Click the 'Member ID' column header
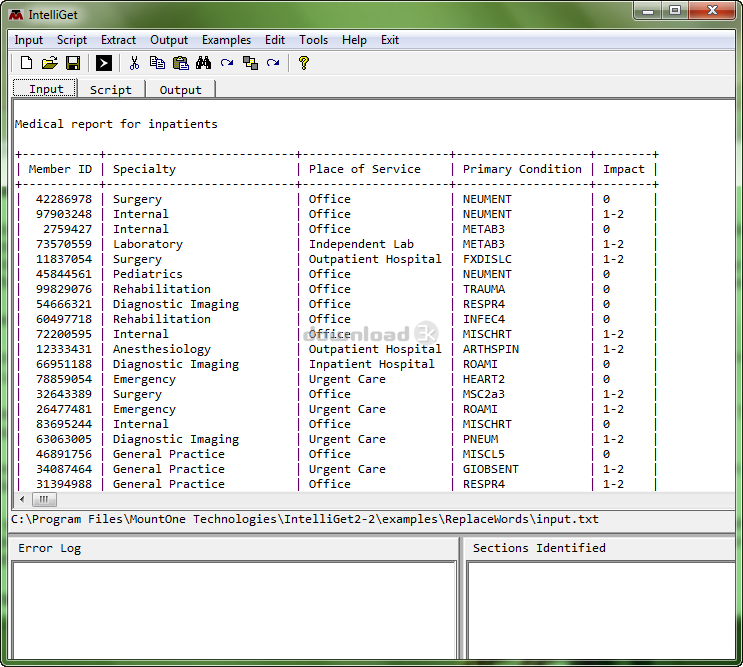743x667 pixels. (x=60, y=169)
